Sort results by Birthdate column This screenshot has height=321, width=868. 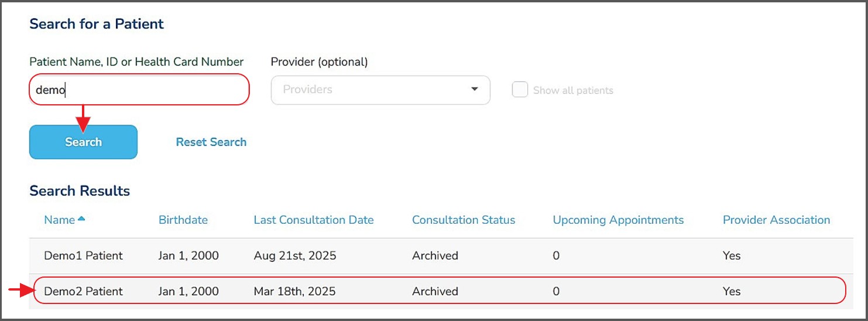(x=183, y=220)
